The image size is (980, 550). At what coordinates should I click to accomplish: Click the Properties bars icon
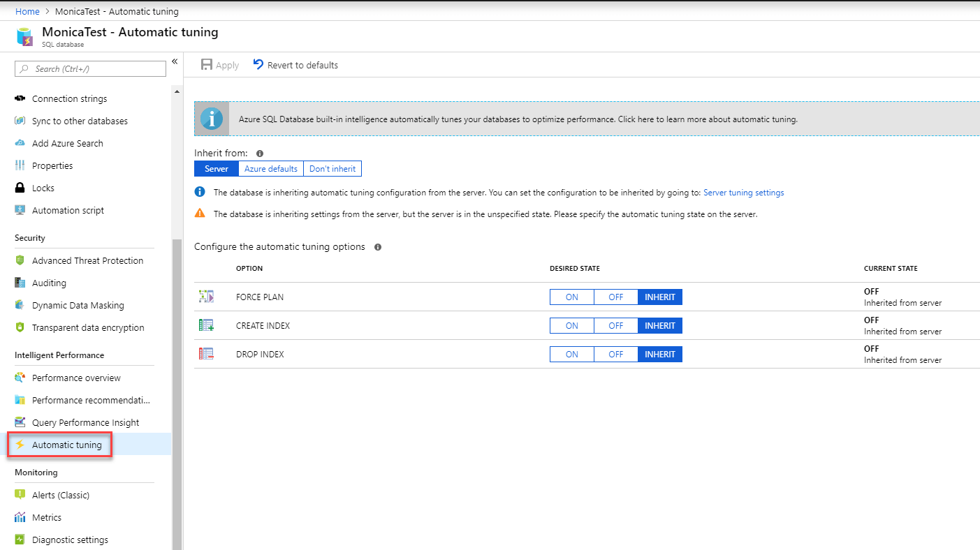click(x=20, y=165)
